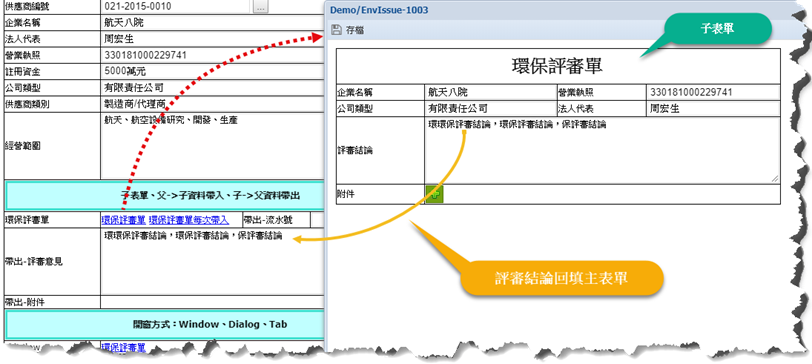The image size is (812, 364).
Task: Open the 環保評審單每次帶入 link
Action: (188, 220)
